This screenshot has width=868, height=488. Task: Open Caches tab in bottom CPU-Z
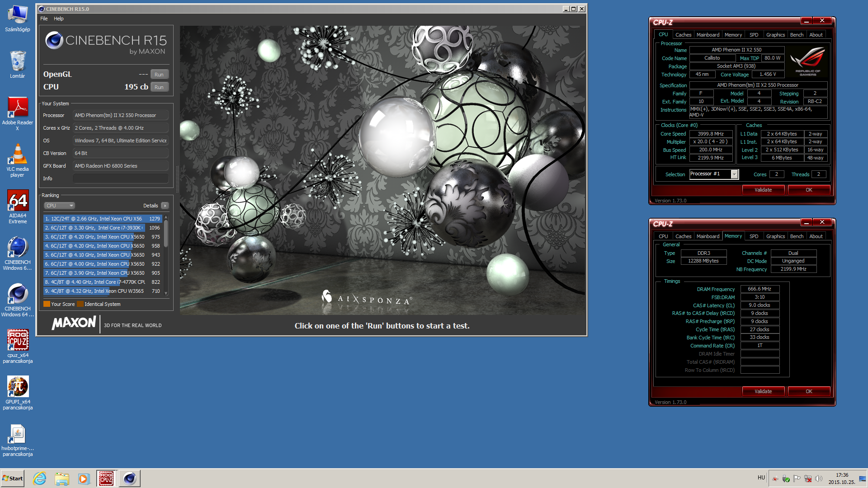pos(683,236)
